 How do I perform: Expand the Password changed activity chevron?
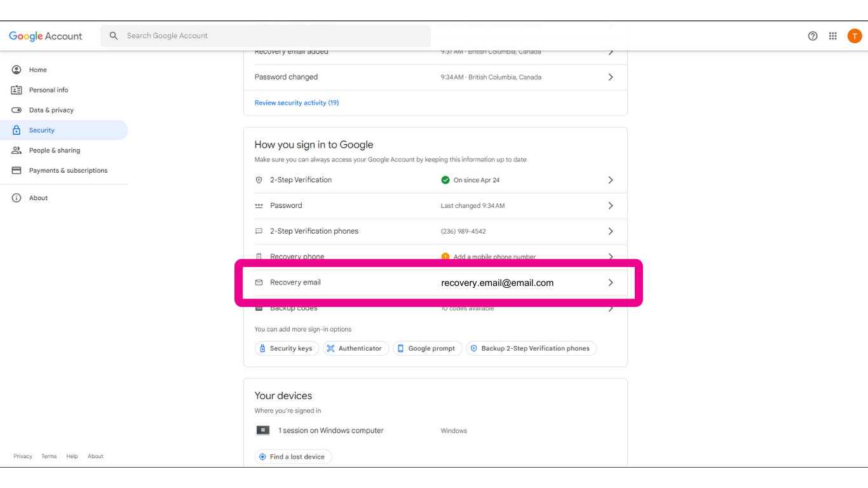[611, 77]
